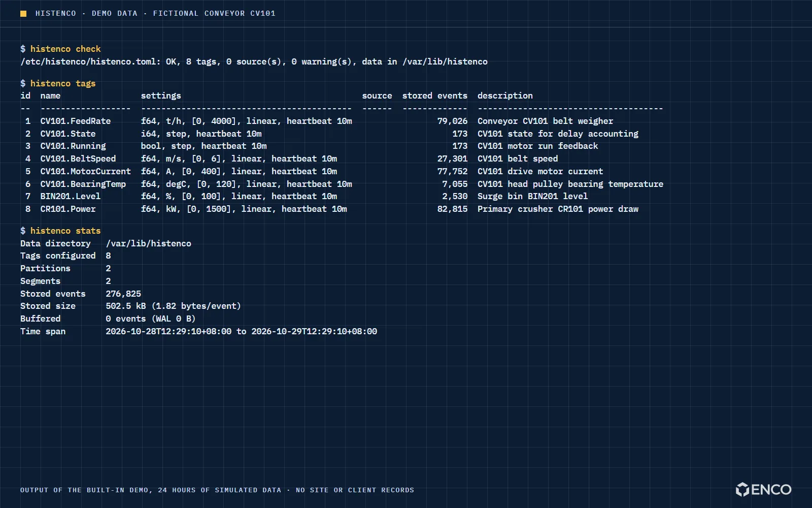812x508 pixels.
Task: Click settings 'bool, step, heartbeat 10m'
Action: point(204,146)
